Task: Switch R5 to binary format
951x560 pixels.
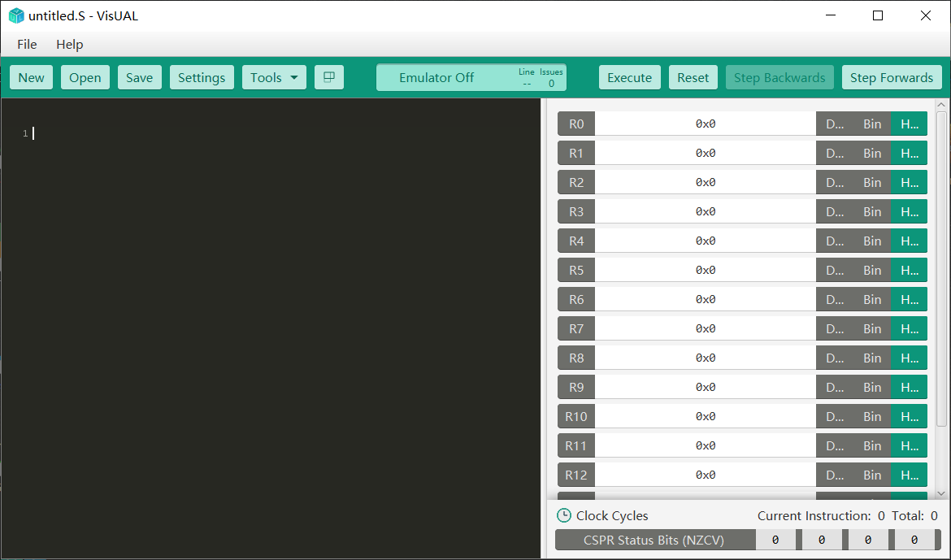Action: pos(872,270)
